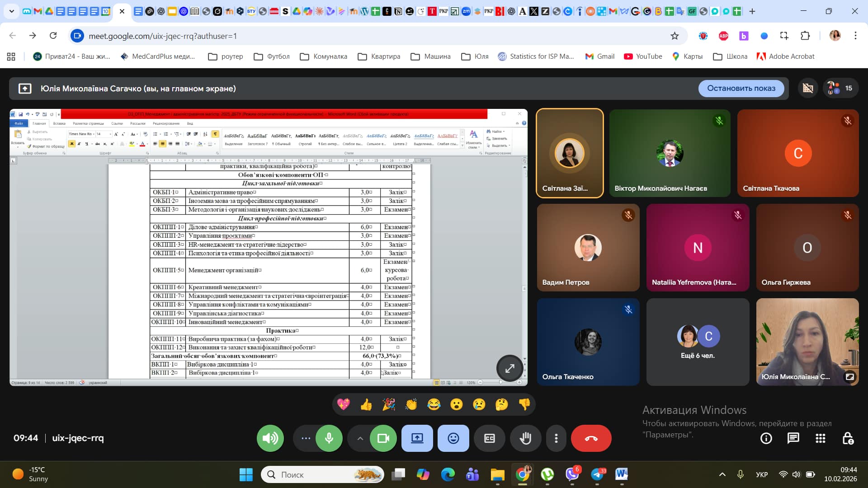Click the Ещё 6 чел. participants tile
868x488 pixels.
pos(698,342)
